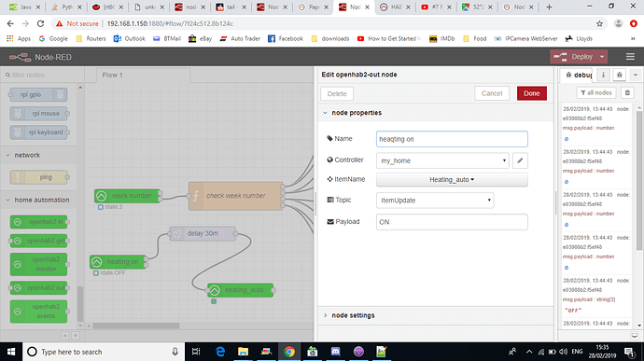Switch to the Flow 1 tab
The width and height of the screenshot is (644, 361).
tap(143, 76)
